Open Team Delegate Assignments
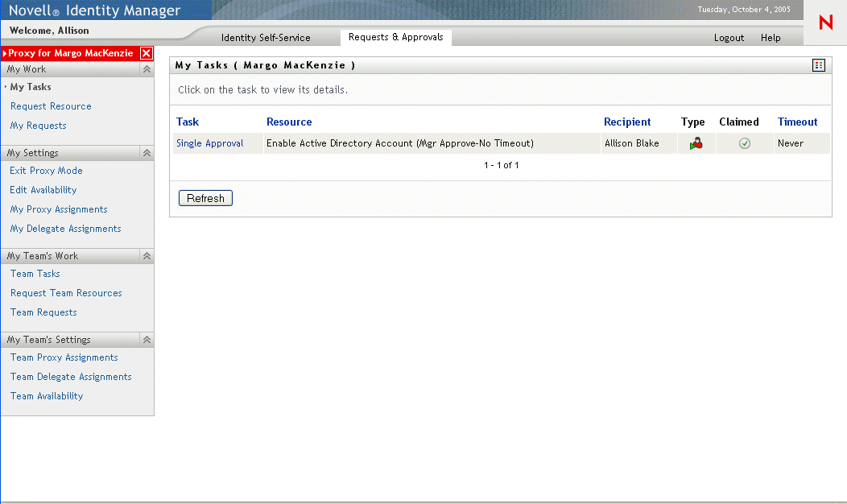Screen dimensions: 847x504 click(x=71, y=377)
